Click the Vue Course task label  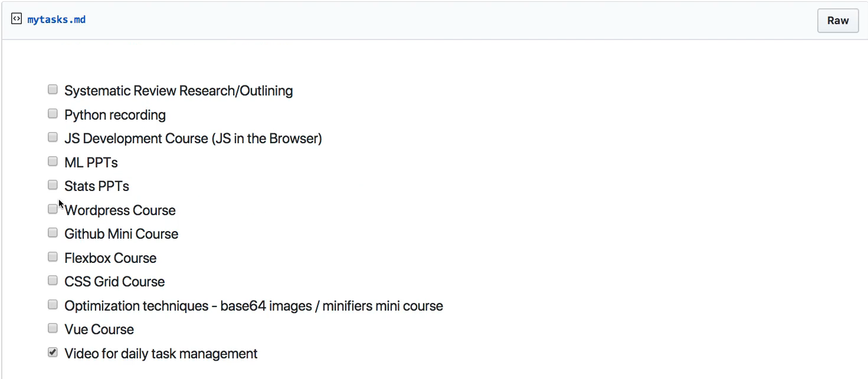coord(99,329)
